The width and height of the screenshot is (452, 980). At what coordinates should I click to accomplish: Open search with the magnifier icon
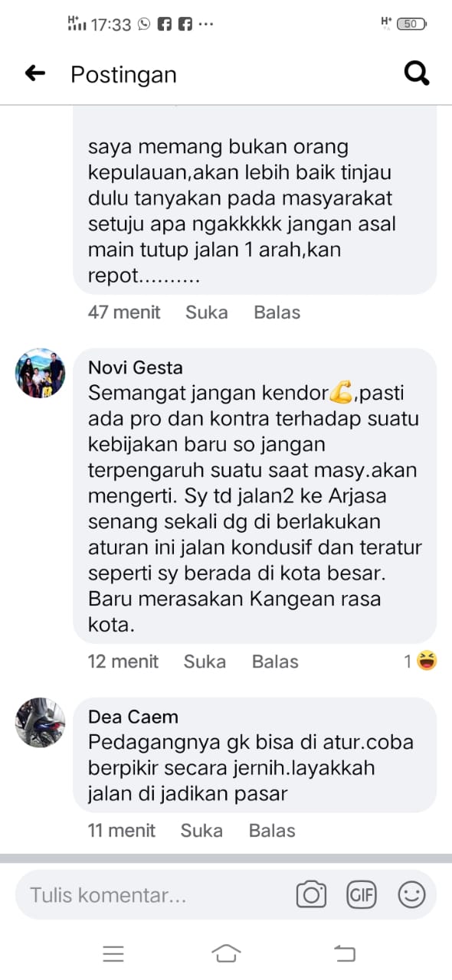(x=416, y=73)
